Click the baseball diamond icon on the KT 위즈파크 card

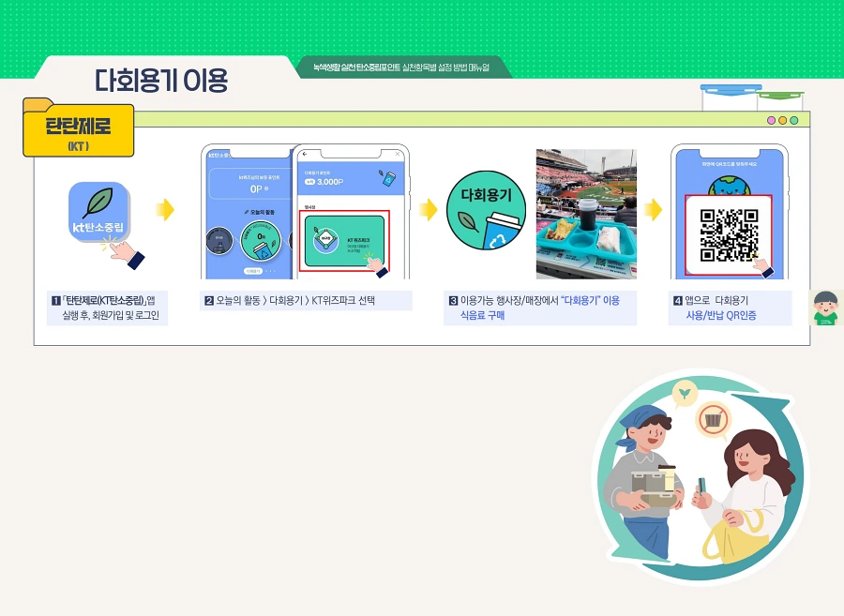pos(325,240)
